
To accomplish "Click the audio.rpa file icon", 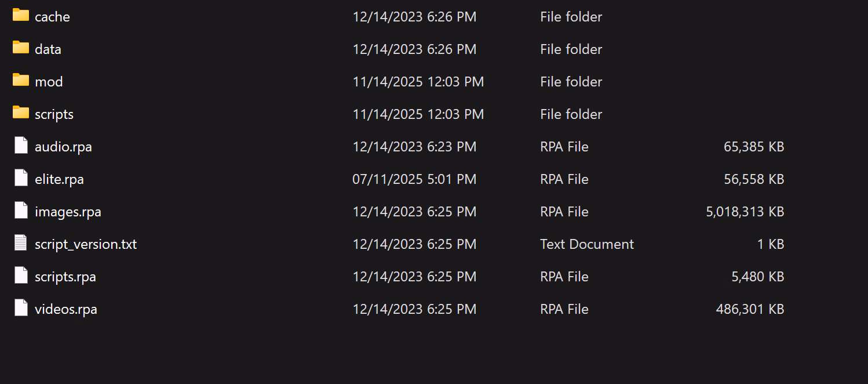I will coord(21,146).
